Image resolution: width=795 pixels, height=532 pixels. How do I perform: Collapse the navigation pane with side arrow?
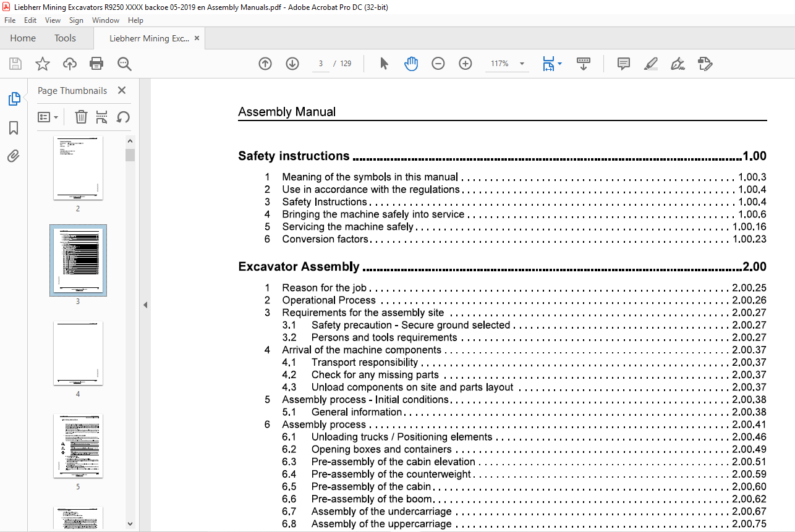pyautogui.click(x=145, y=305)
